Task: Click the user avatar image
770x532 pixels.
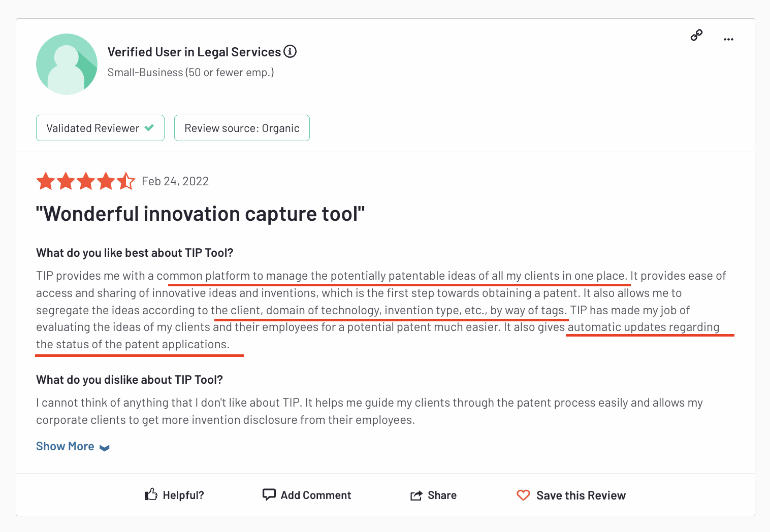Action: coord(67,64)
